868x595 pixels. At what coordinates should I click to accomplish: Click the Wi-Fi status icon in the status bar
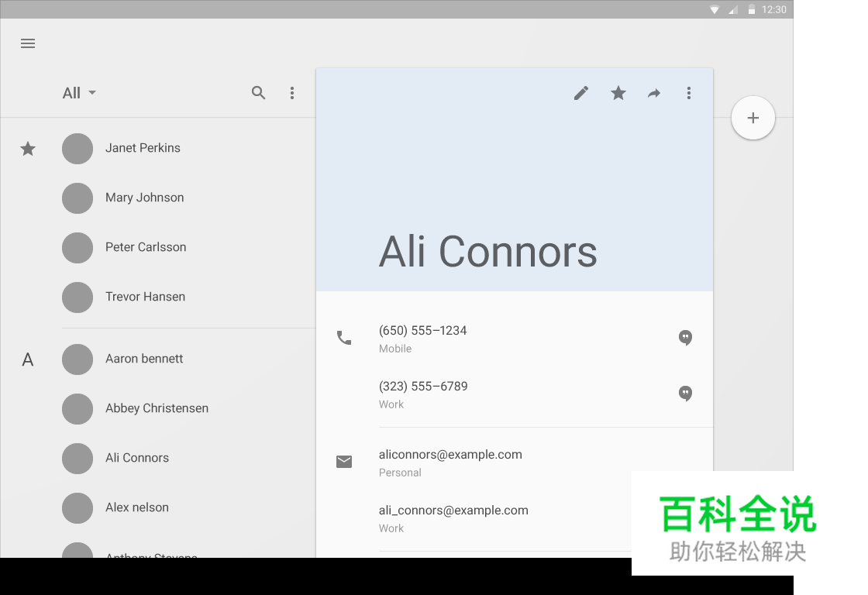coord(714,9)
